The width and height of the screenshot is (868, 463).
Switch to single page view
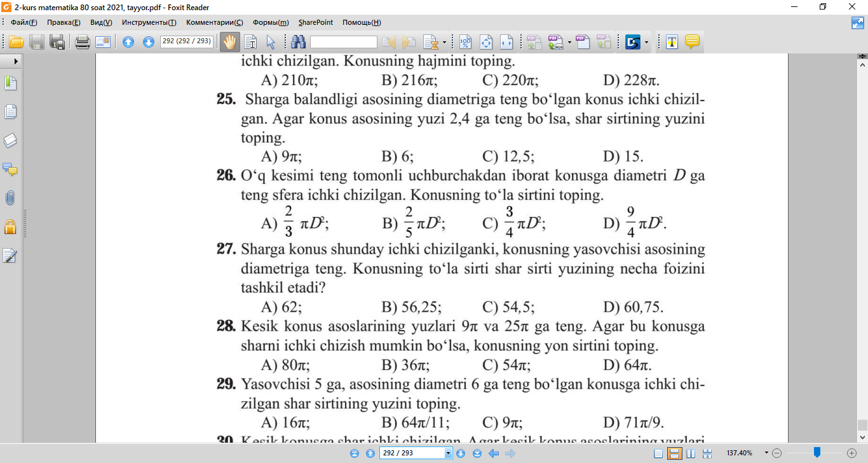(658, 453)
